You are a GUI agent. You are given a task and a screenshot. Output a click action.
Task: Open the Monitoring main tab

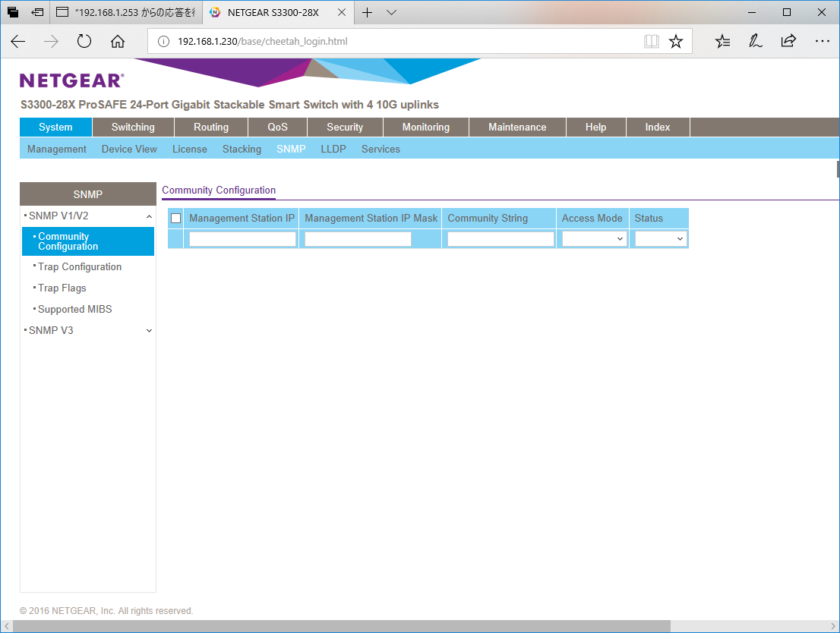[426, 128]
